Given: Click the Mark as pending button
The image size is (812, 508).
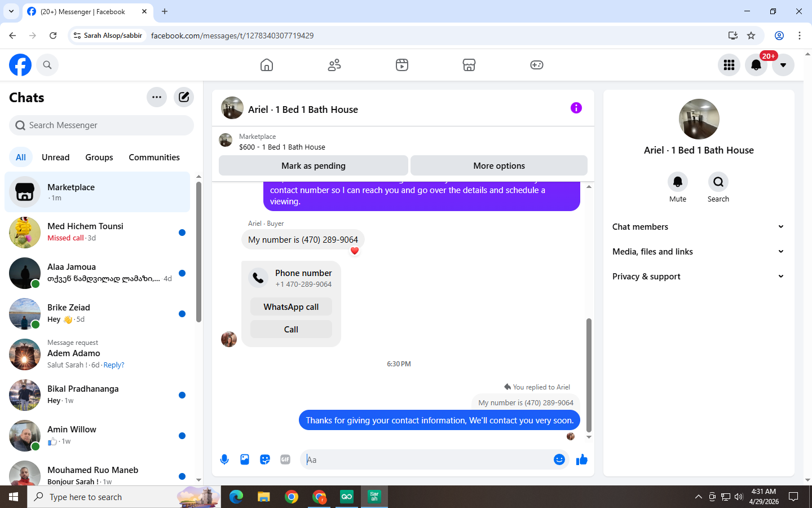Looking at the screenshot, I should tap(314, 166).
